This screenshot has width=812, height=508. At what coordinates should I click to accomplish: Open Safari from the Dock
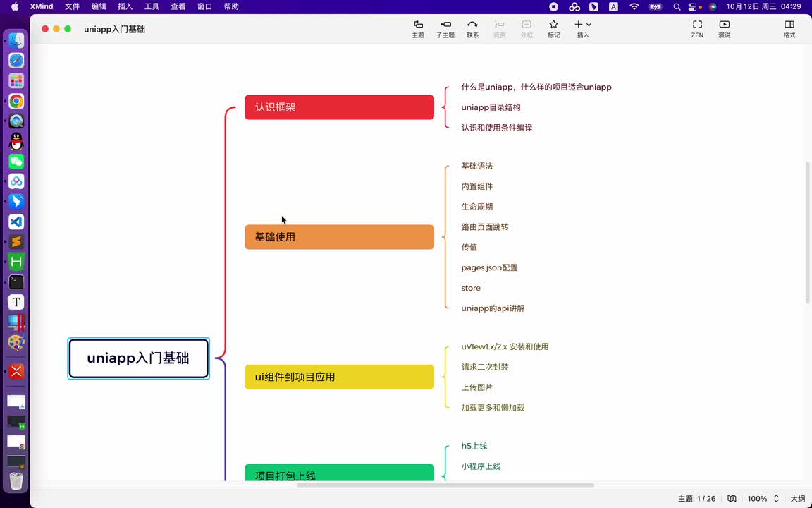point(17,61)
